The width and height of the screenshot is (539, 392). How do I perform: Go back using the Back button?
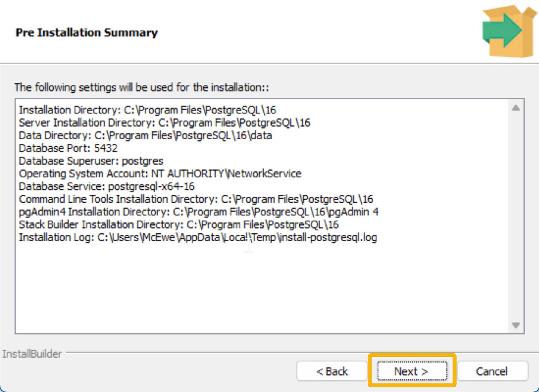(332, 371)
